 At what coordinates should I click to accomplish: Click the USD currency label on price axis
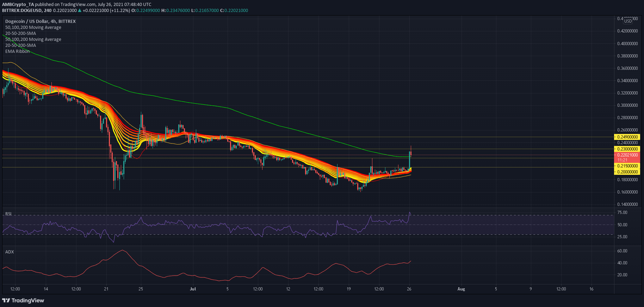[628, 21]
